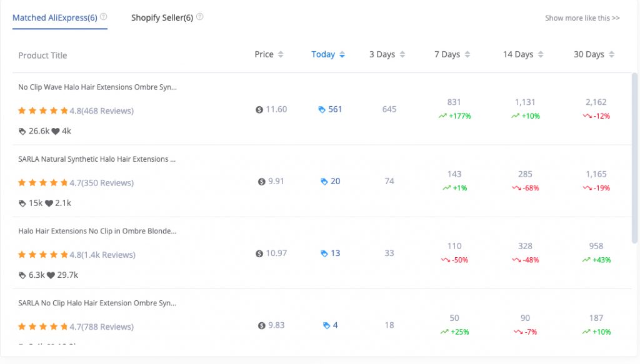Click the Product Title column header
This screenshot has height=364, width=640.
(42, 56)
